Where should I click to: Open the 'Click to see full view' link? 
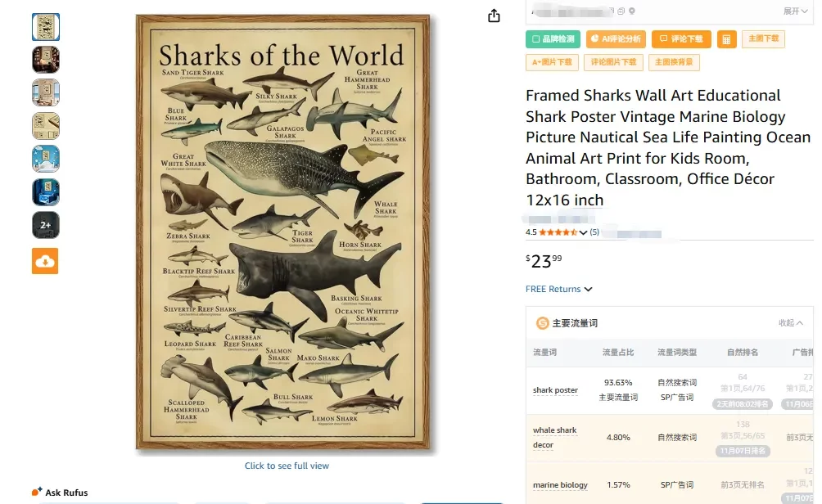[x=287, y=466]
